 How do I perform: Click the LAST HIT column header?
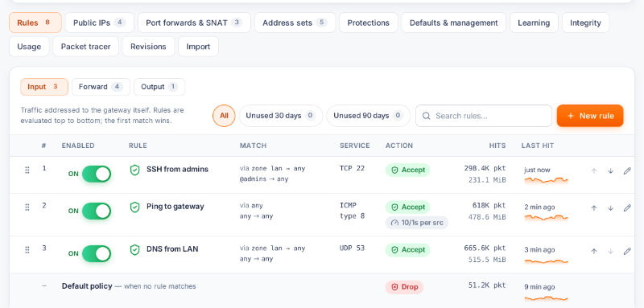[538, 146]
